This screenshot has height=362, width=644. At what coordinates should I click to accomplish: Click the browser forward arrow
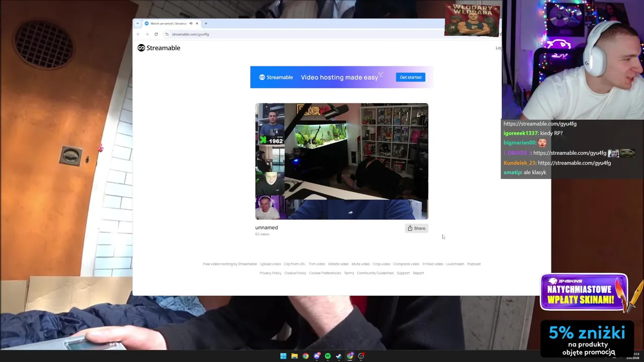point(147,34)
